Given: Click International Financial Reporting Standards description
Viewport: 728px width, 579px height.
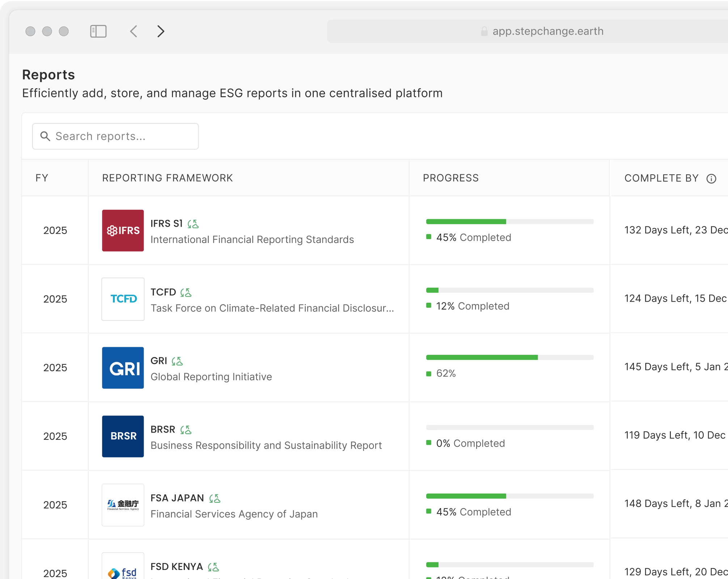Looking at the screenshot, I should tap(252, 239).
